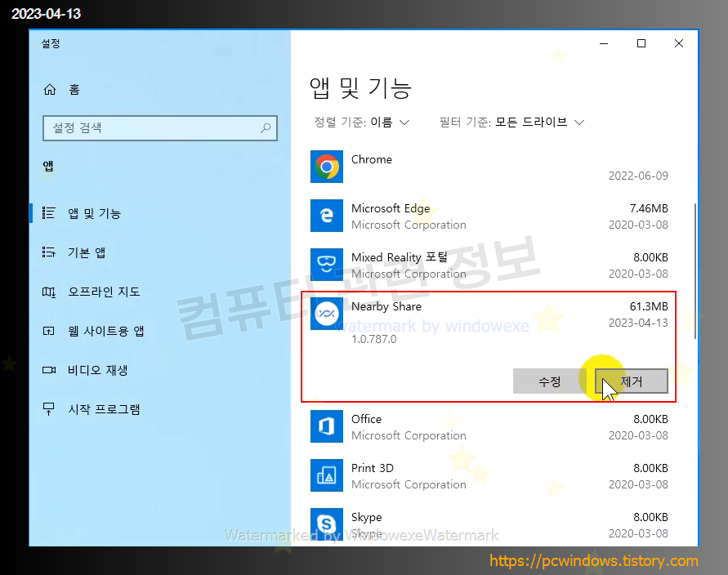Image resolution: width=728 pixels, height=575 pixels.
Task: Click Nearby Share version 1.0.787.0
Action: (x=373, y=339)
